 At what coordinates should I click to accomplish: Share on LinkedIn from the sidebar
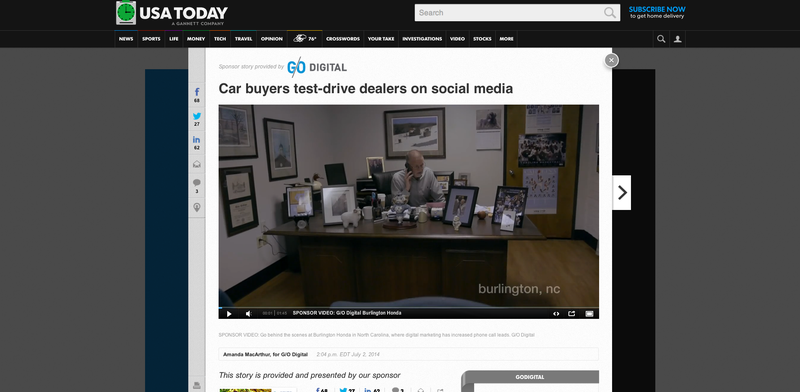tap(197, 142)
